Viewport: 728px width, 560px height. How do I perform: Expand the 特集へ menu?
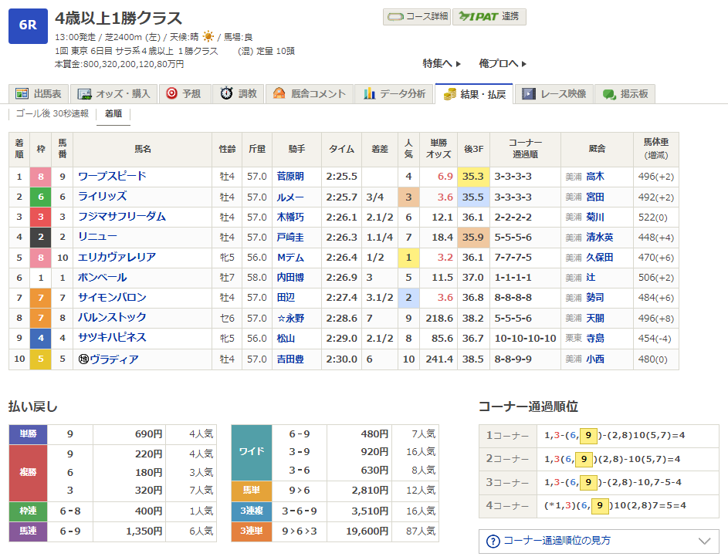coord(441,64)
